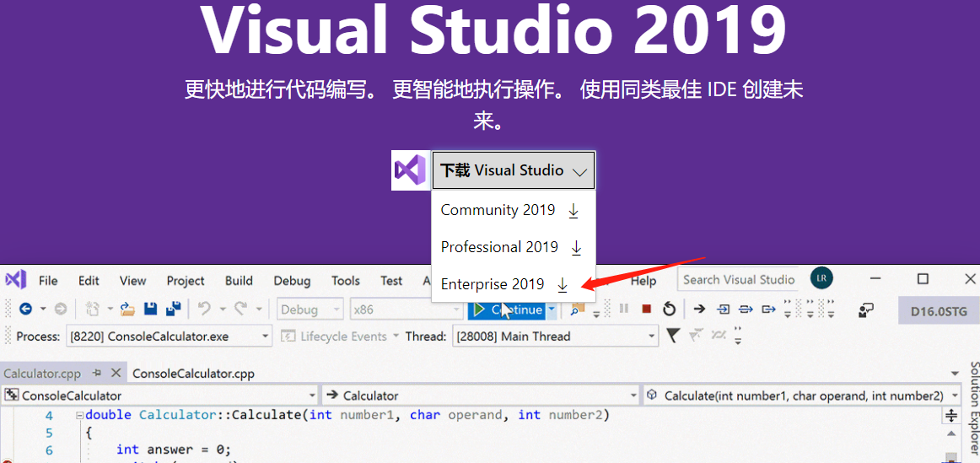The height and width of the screenshot is (463, 980).
Task: Open the Build menu
Action: tap(239, 281)
